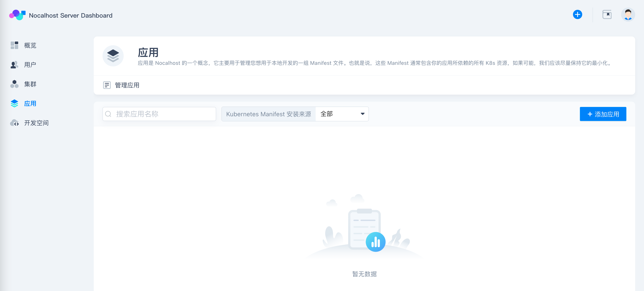
Task: Click the 添加应用 button
Action: pos(603,114)
